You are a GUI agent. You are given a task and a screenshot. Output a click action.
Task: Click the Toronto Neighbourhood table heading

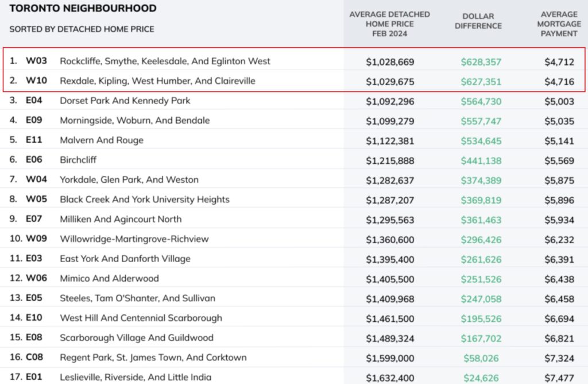83,9
